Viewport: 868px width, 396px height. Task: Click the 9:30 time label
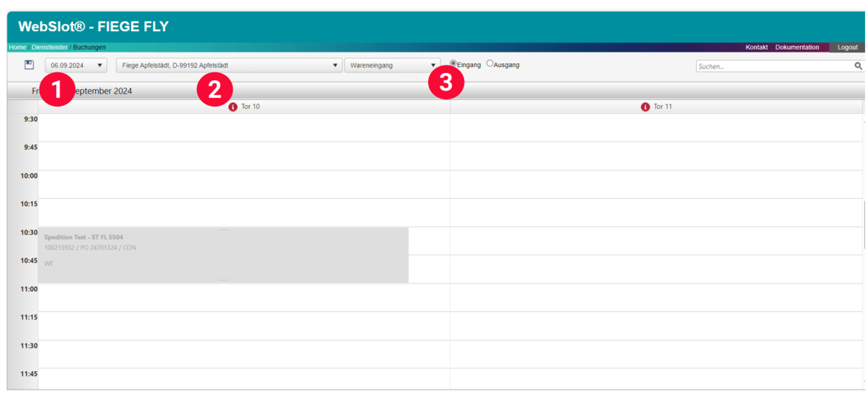click(x=30, y=119)
